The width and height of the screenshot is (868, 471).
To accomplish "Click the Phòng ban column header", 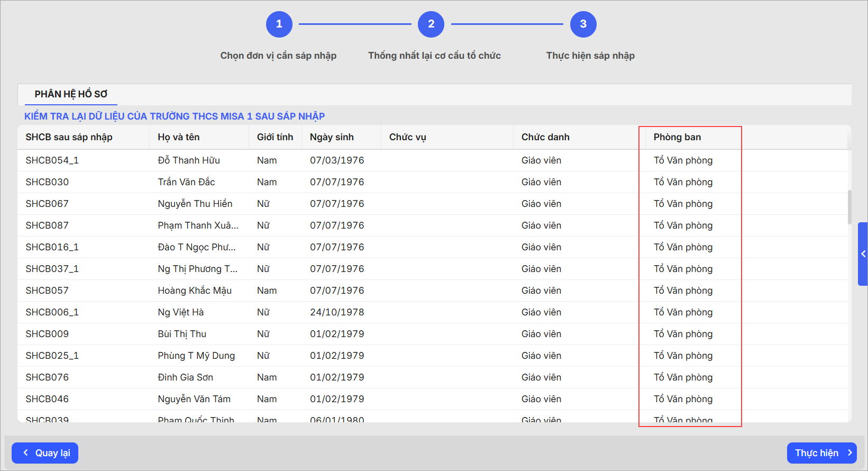I will (x=677, y=137).
